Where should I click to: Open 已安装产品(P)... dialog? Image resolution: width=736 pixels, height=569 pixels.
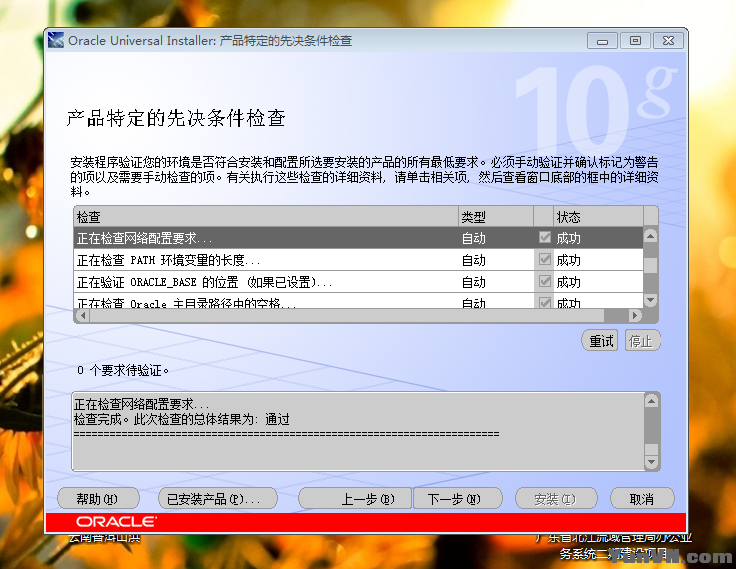[x=218, y=499]
